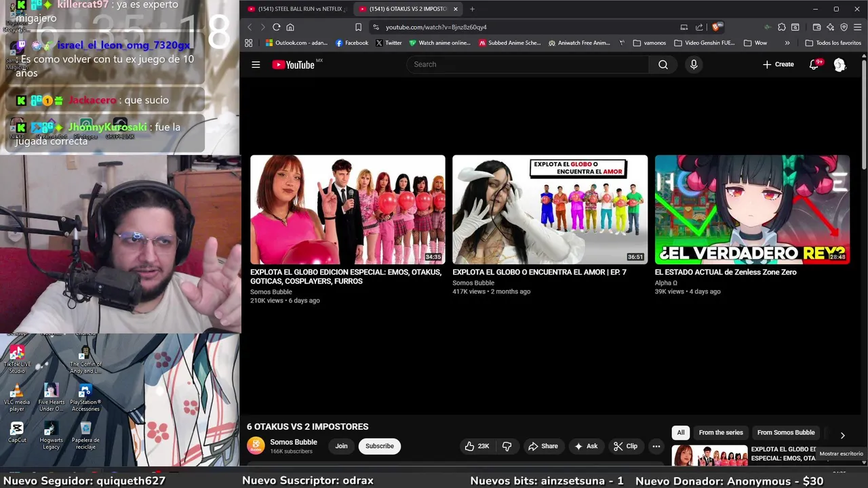Open VLC media player desktop icon
Image resolution: width=868 pixels, height=488 pixels.
pos(17,398)
